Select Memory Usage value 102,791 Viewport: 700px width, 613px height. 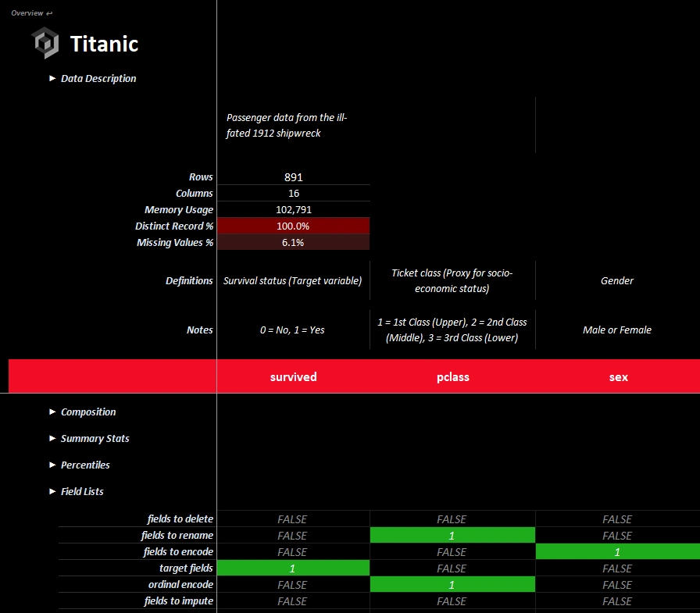click(293, 210)
